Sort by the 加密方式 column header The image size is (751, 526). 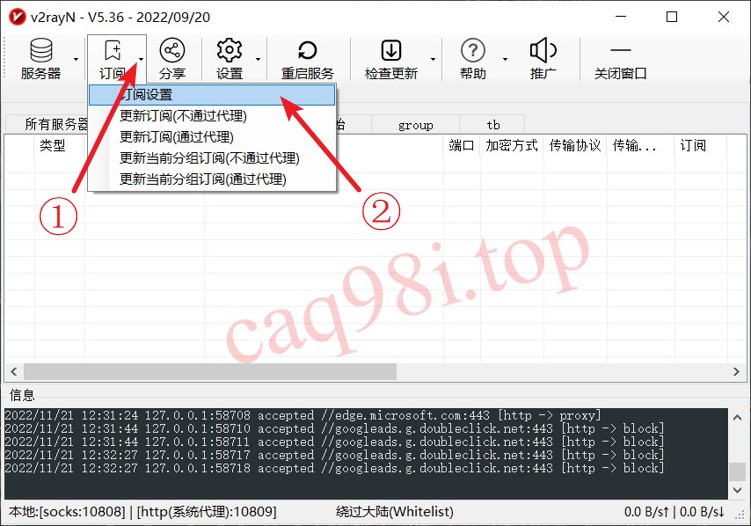coord(512,145)
